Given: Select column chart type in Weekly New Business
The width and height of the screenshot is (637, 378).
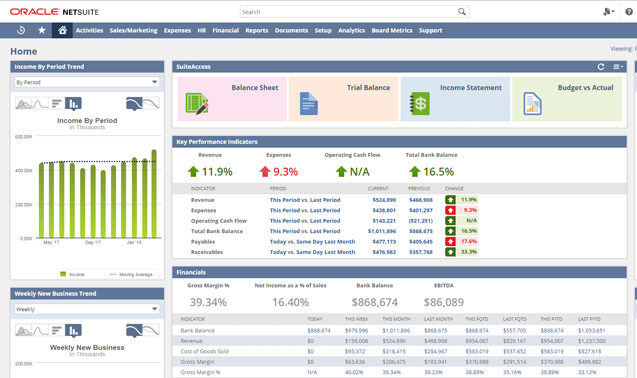Looking at the screenshot, I should tap(73, 331).
